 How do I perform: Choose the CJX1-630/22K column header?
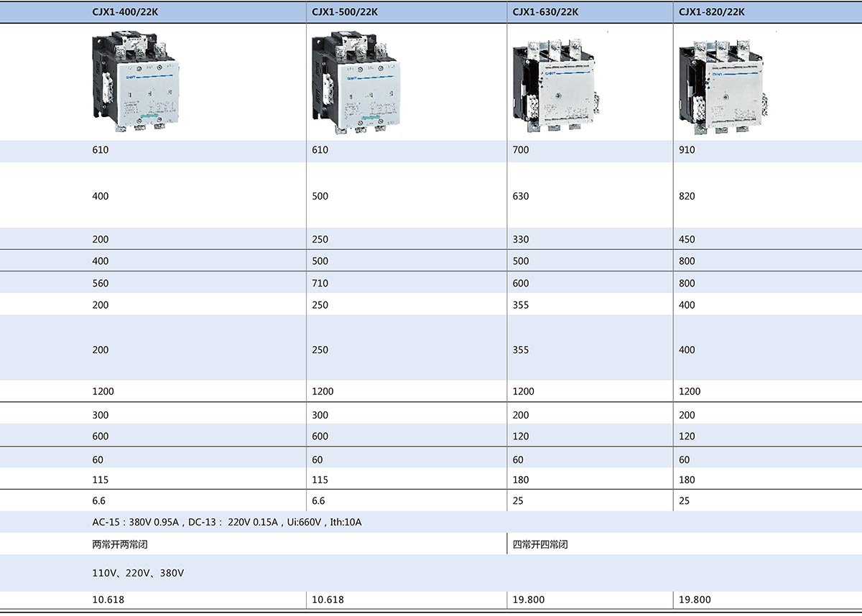click(x=545, y=11)
